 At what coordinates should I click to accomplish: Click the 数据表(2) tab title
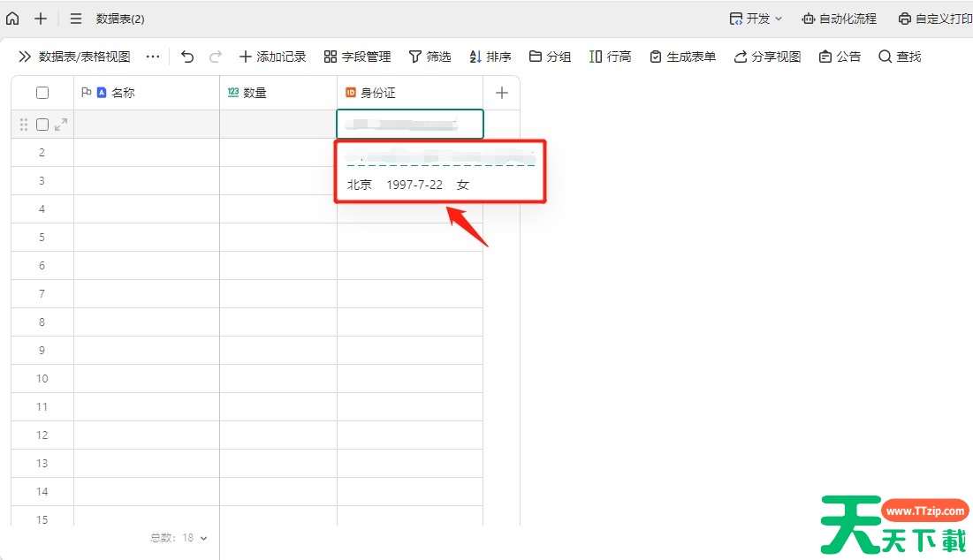coord(120,19)
